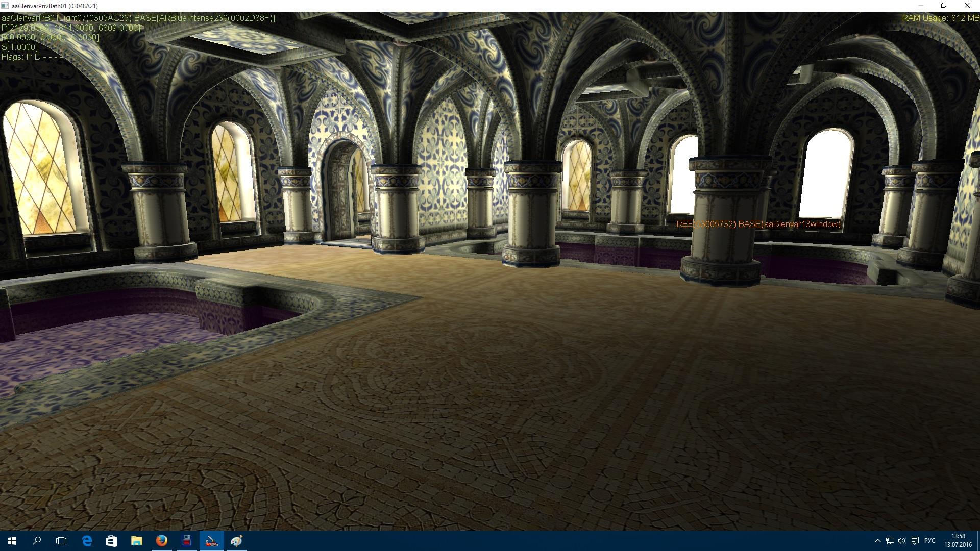
Task: Open File Explorer from the taskbar
Action: [136, 541]
